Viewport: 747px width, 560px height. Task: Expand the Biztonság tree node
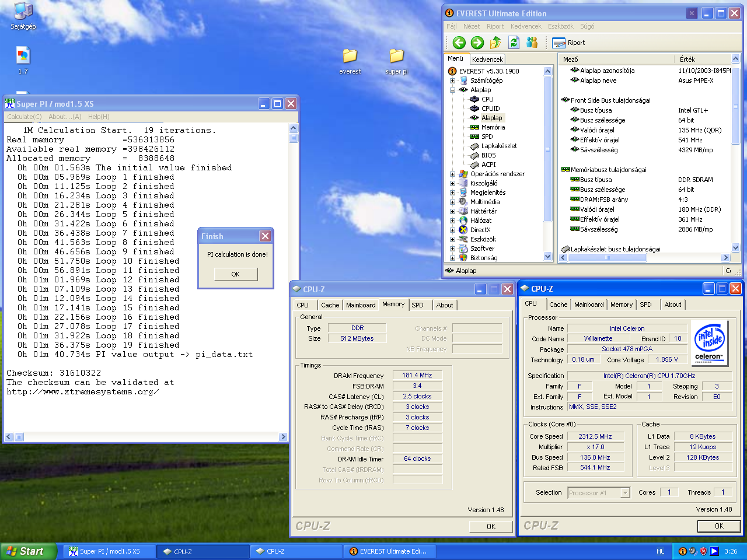click(452, 258)
